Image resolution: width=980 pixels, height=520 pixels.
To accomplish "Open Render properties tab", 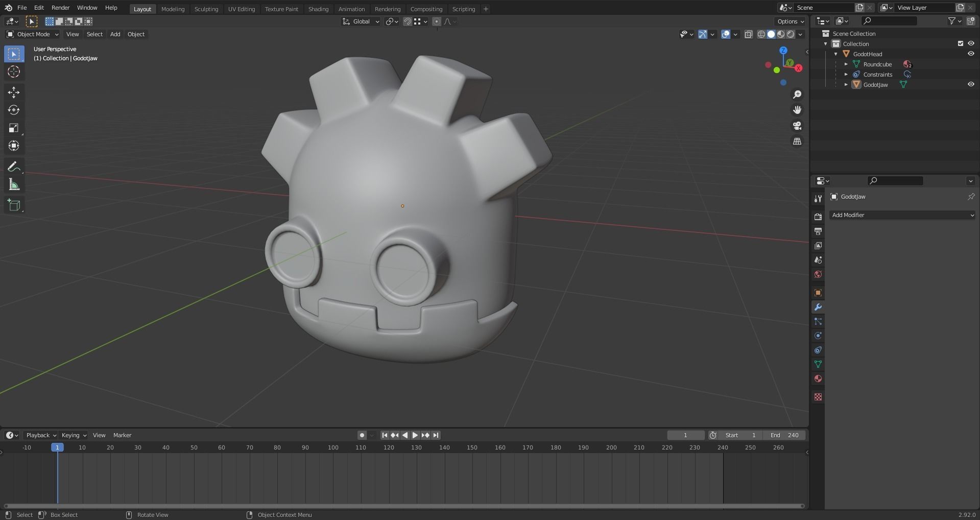I will click(818, 217).
